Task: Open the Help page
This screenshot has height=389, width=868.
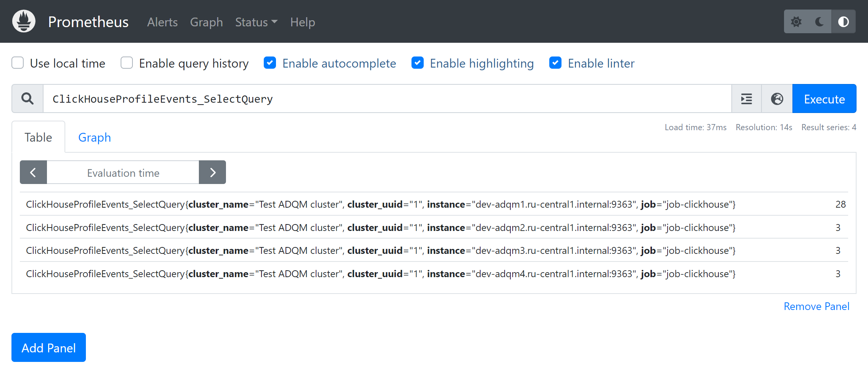Action: 303,22
